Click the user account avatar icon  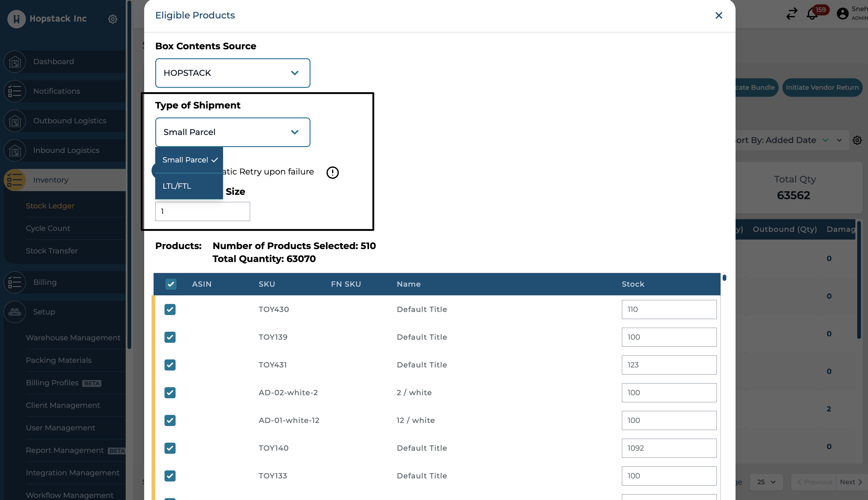[842, 14]
